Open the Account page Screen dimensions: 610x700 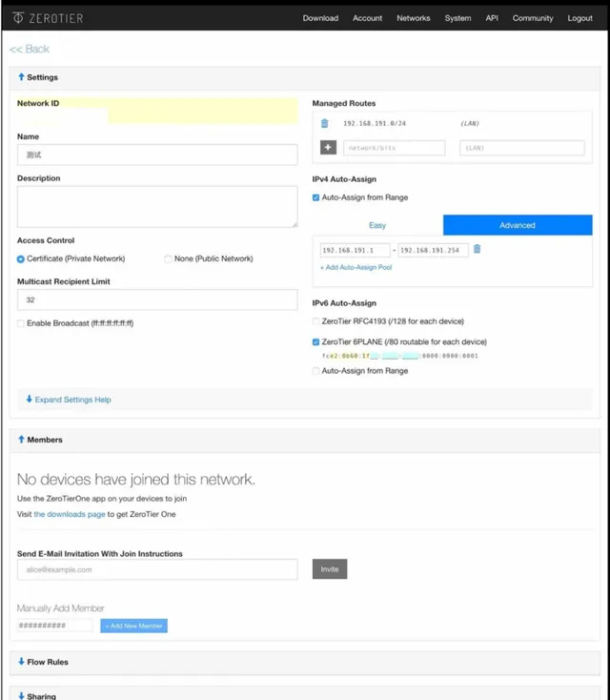tap(367, 18)
